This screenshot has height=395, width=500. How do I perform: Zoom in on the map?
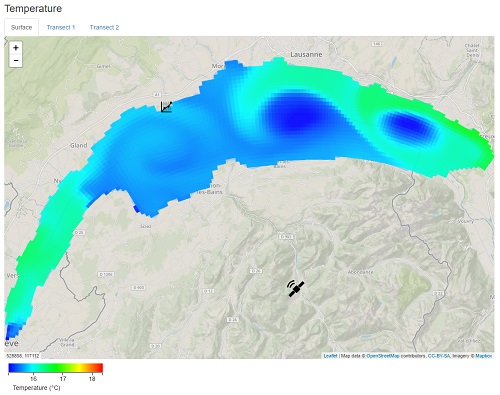pos(16,48)
